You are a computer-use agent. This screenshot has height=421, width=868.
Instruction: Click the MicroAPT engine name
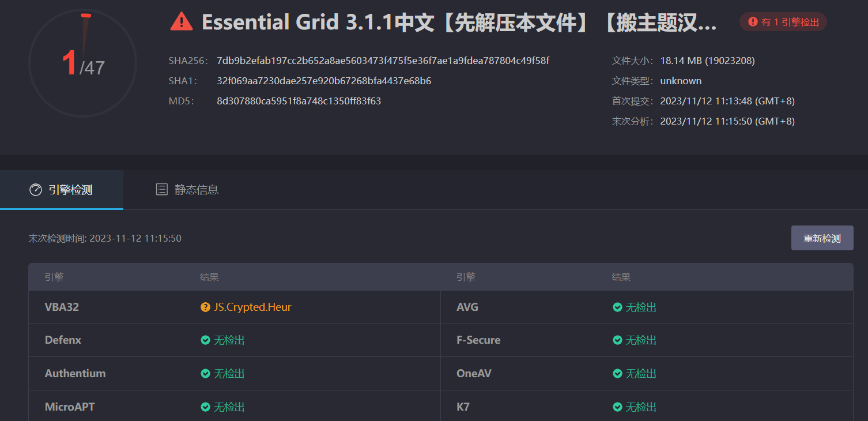click(x=70, y=407)
